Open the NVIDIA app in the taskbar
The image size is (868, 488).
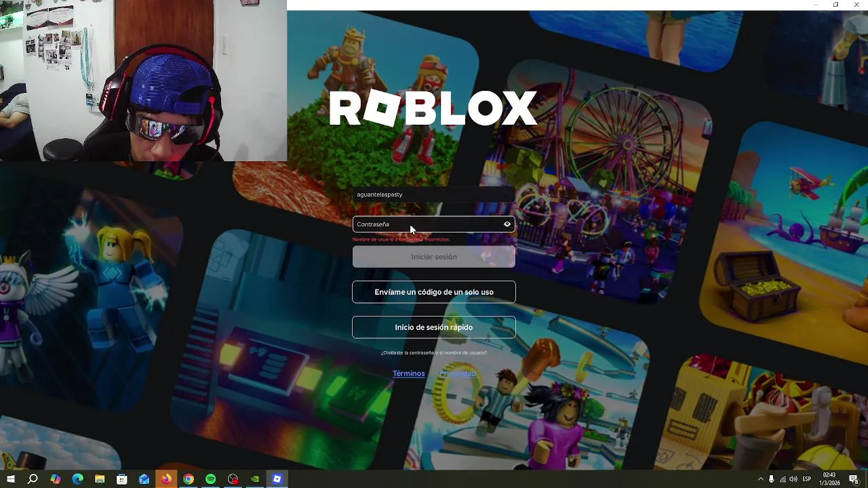pyautogui.click(x=255, y=479)
